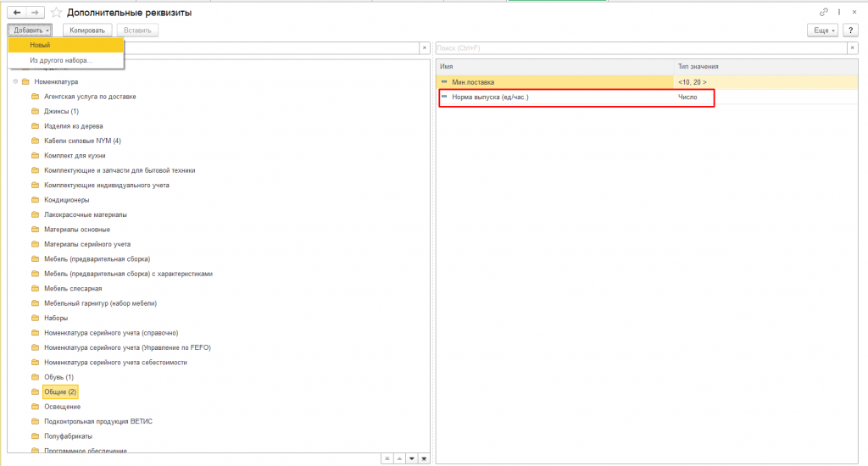
Task: Select Лакокрасочные материалы set
Action: [x=86, y=214]
